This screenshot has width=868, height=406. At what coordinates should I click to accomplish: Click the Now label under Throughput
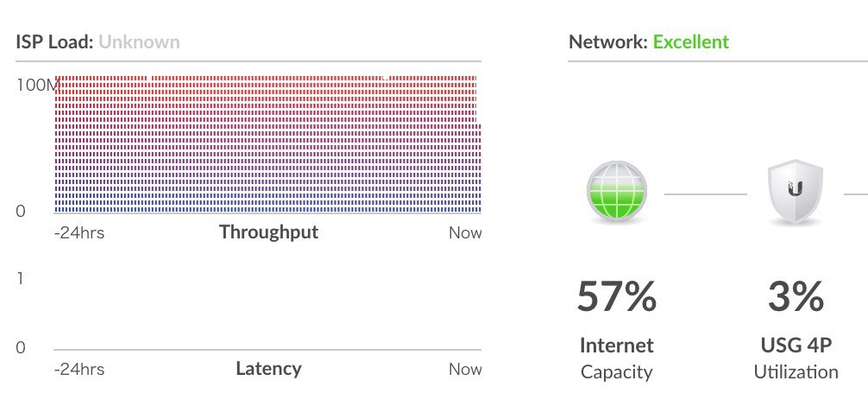[x=465, y=232]
